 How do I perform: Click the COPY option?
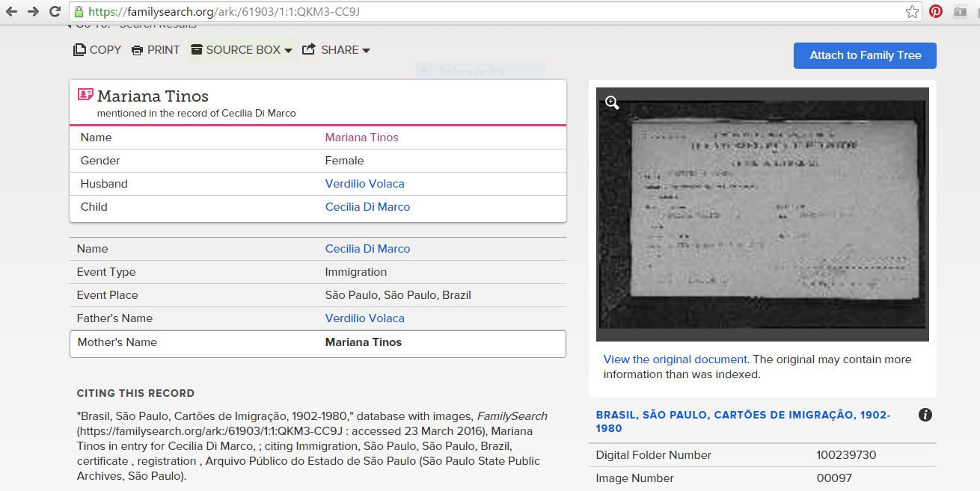(x=97, y=50)
